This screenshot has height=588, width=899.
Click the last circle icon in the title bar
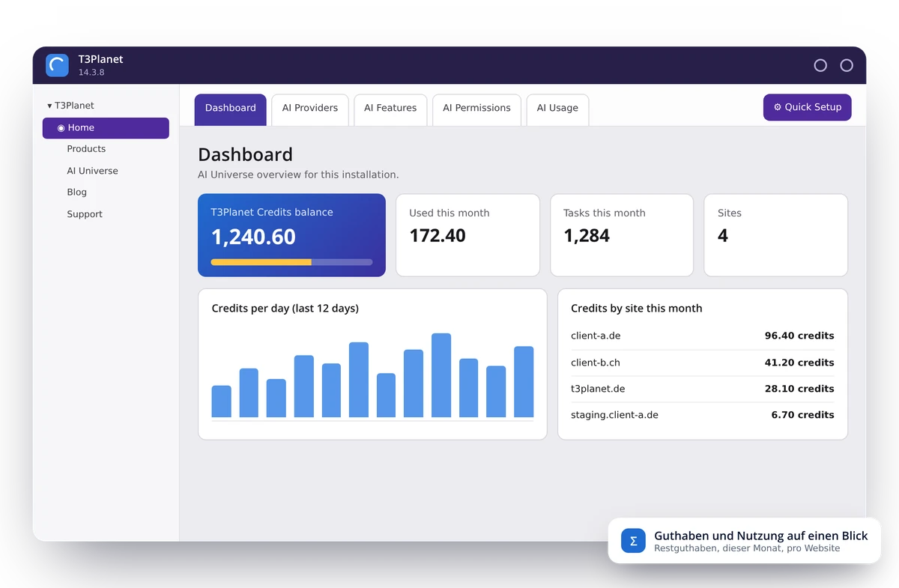coord(847,65)
